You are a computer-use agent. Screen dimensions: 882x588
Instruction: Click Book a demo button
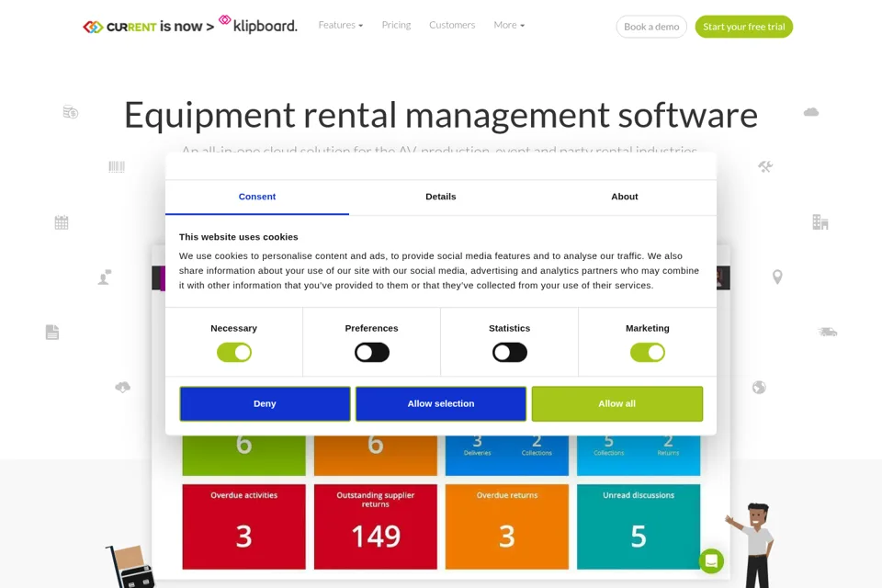tap(651, 27)
